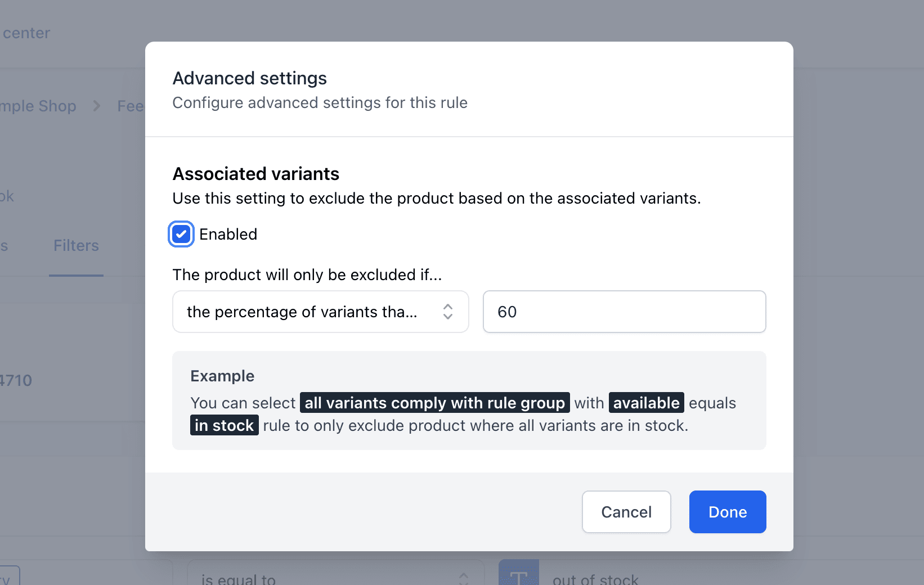Cancel the Advanced settings dialog
Viewport: 924px width, 585px height.
626,512
